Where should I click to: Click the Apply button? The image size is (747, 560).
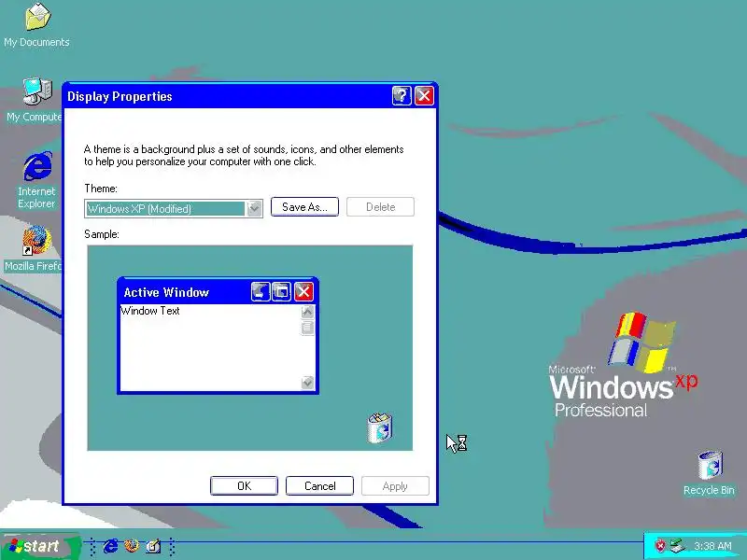pos(395,485)
